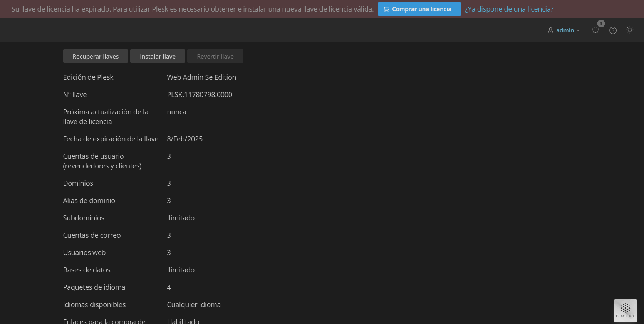Click Recuperar llaves button

pyautogui.click(x=96, y=56)
